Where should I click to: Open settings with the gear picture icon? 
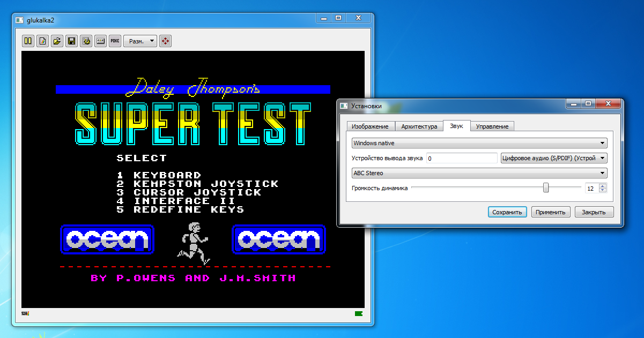coord(86,41)
